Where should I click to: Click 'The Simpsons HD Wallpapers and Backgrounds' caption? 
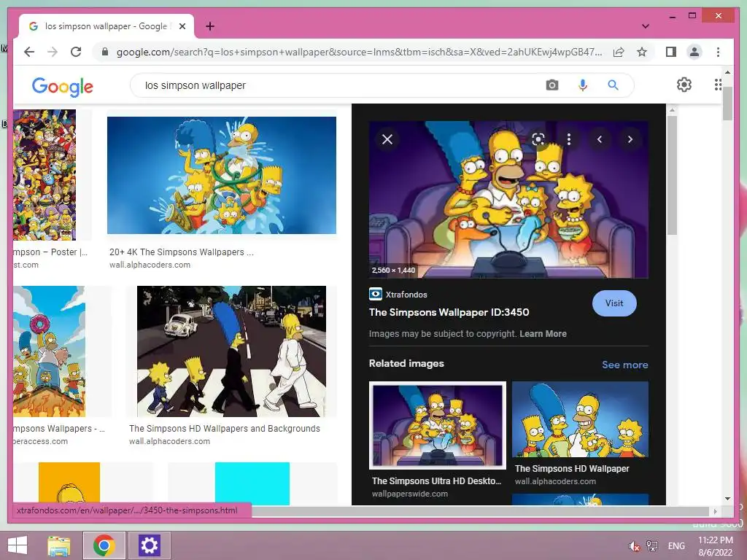[225, 429]
